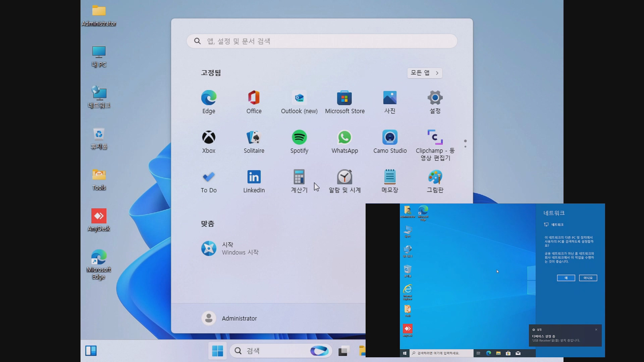Image resolution: width=644 pixels, height=362 pixels.
Task: Select the Administrator folder on the desktop
Action: (x=99, y=15)
